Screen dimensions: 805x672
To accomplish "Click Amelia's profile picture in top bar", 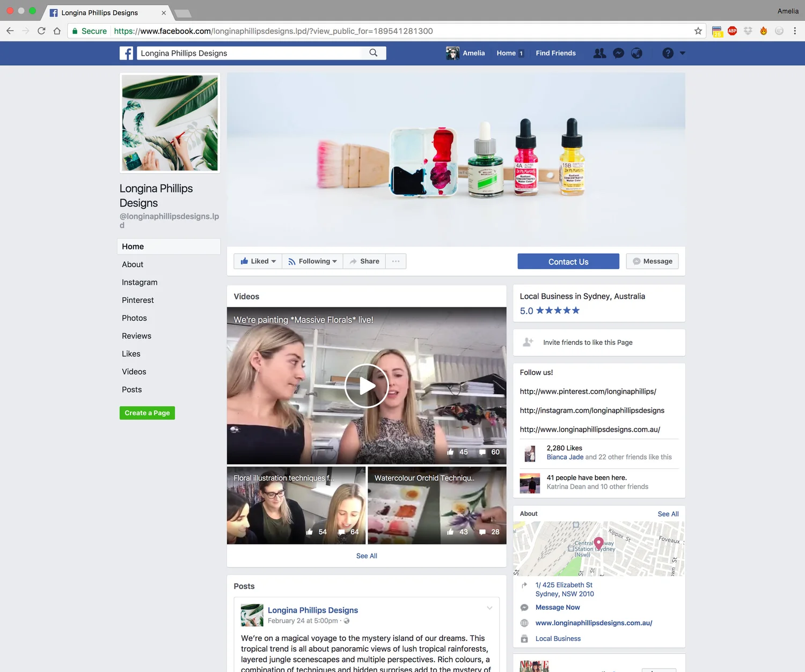I will tap(452, 53).
